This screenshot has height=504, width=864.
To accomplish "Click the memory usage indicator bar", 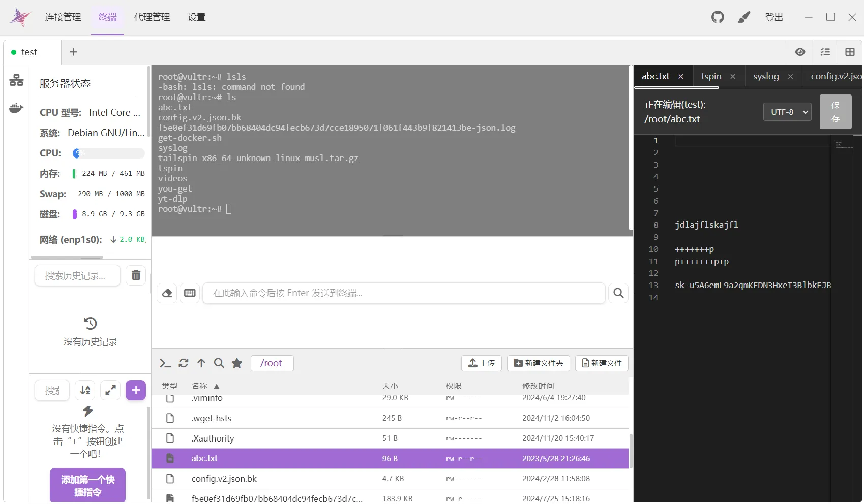I will point(74,174).
